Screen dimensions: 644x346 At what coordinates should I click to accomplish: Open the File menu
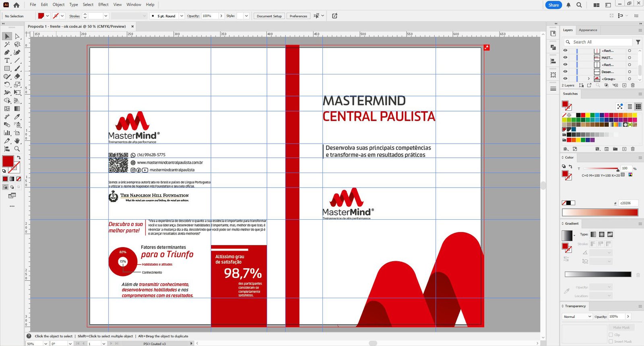33,4
